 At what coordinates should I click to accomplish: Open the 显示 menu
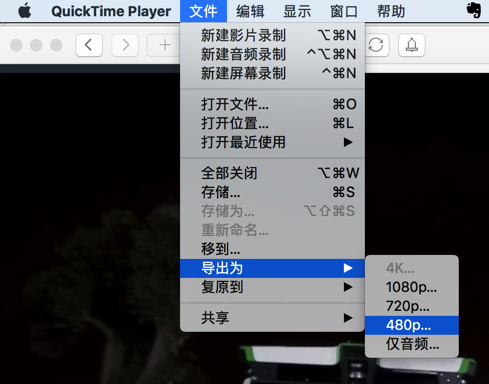coord(297,11)
